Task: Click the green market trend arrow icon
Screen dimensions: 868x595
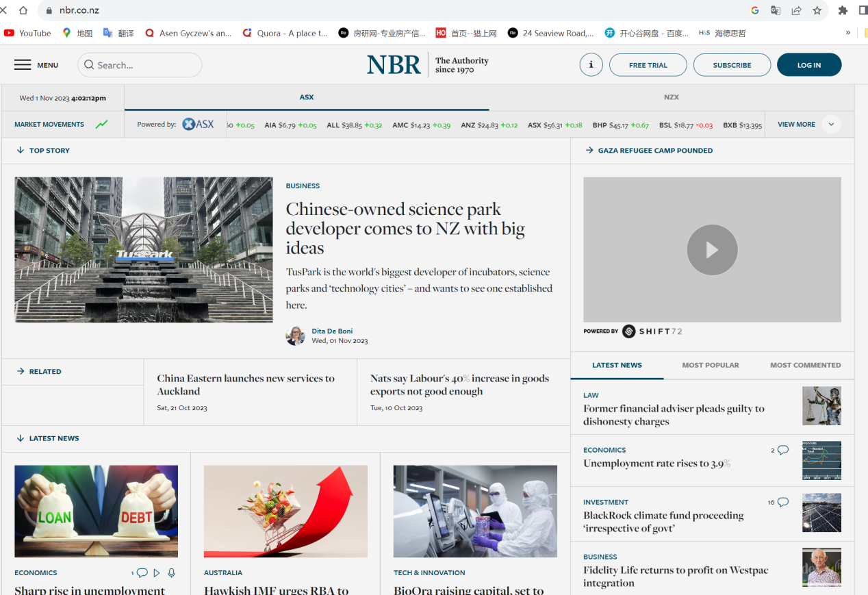Action: [102, 125]
